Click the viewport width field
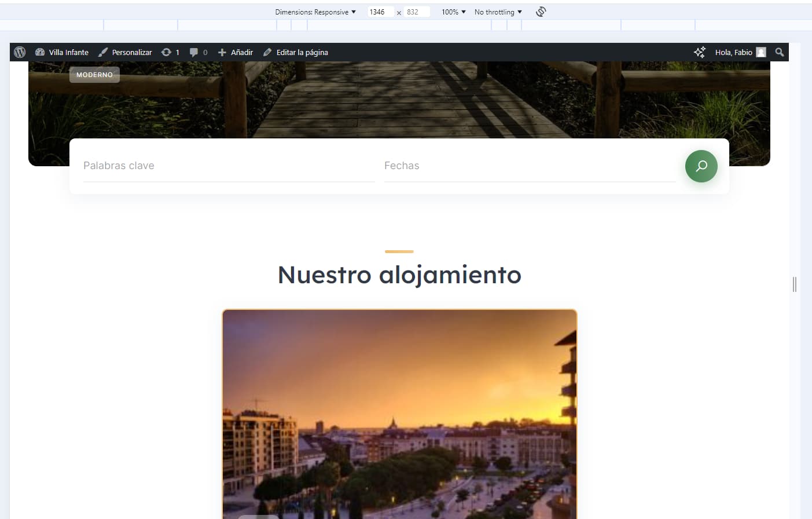Screen dimensions: 812x519 380,12
